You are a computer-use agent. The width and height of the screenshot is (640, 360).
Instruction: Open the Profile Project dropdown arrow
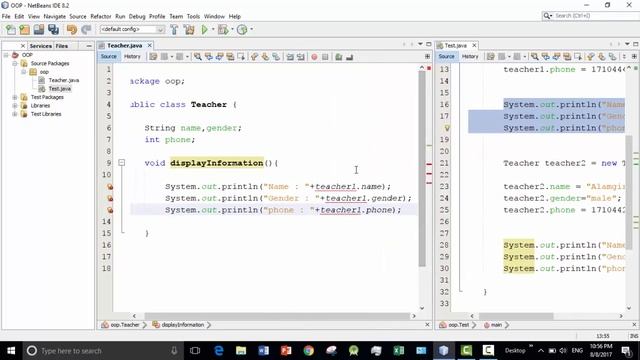pos(251,29)
